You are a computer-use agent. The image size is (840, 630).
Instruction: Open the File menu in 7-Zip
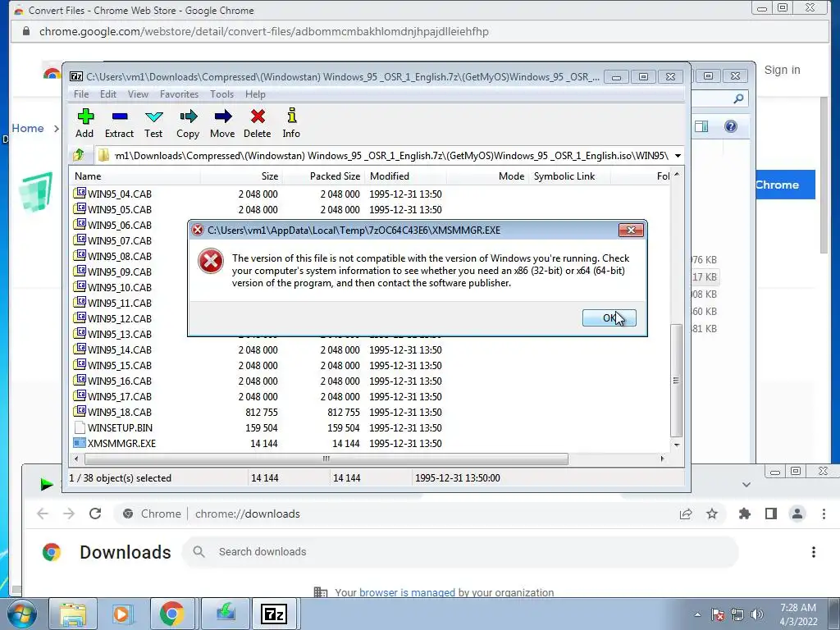coord(81,94)
